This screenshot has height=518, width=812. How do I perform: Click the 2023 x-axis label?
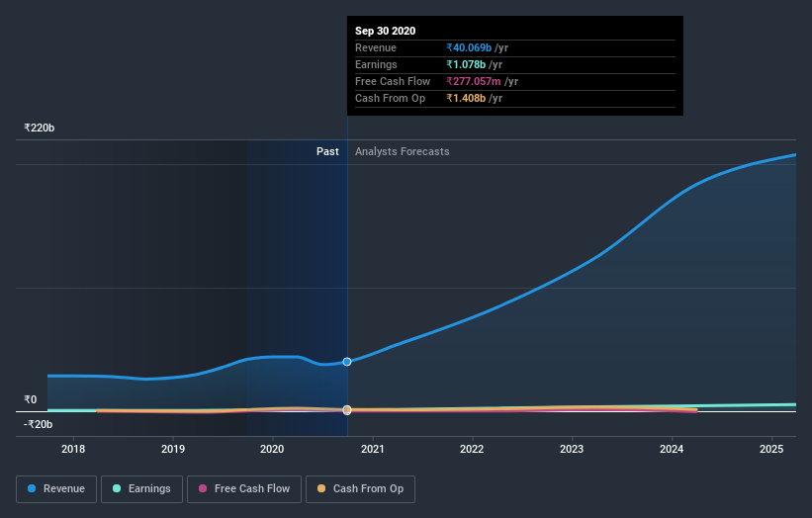[572, 449]
